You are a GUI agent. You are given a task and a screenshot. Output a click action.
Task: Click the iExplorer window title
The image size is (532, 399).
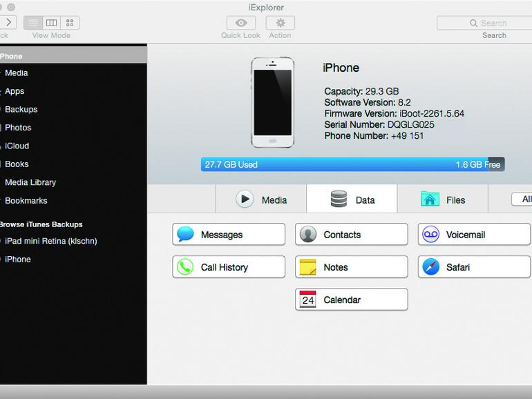[x=266, y=8]
